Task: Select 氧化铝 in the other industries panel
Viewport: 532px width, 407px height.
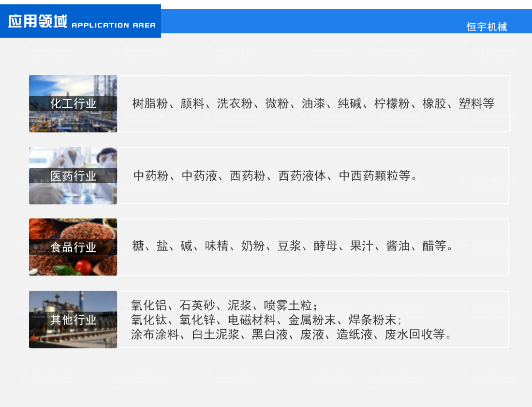Action: 149,305
